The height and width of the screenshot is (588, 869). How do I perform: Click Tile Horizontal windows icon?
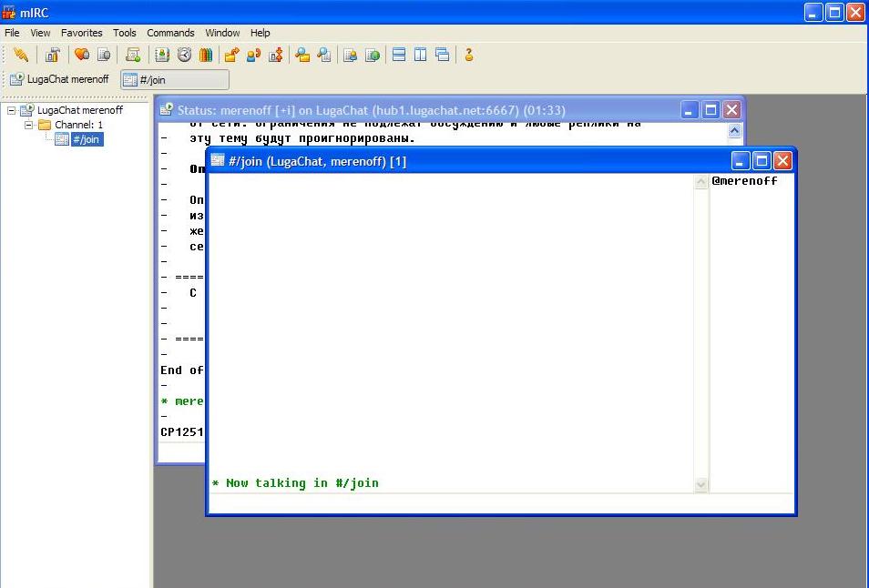398,55
